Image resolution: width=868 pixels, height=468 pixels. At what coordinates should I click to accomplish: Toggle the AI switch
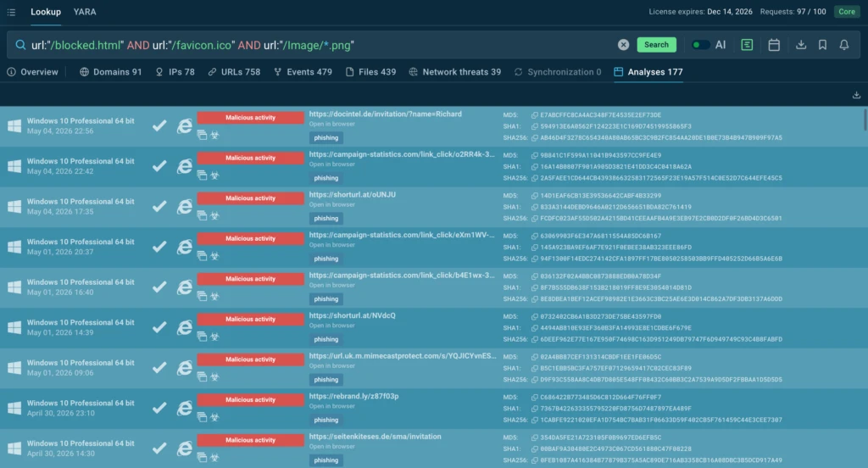click(700, 45)
